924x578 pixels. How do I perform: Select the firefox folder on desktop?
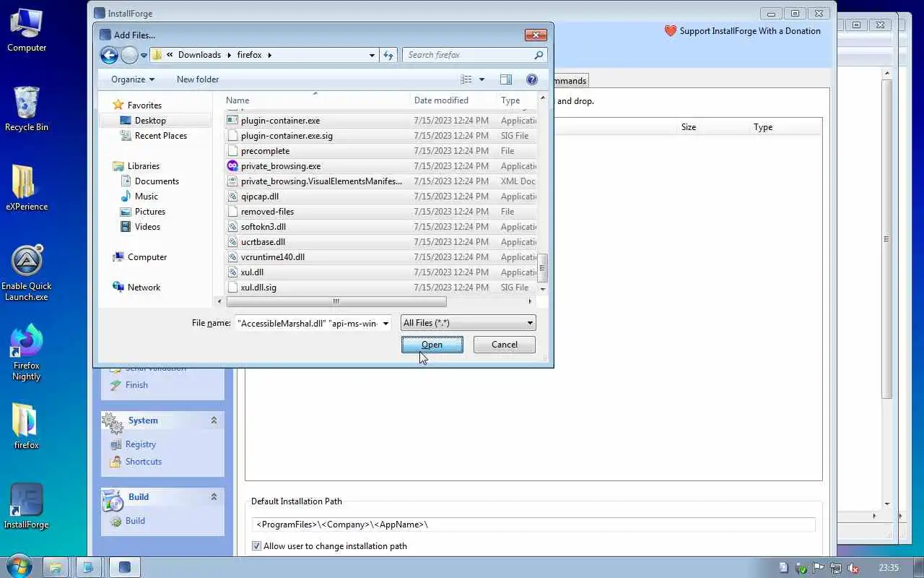(x=27, y=426)
